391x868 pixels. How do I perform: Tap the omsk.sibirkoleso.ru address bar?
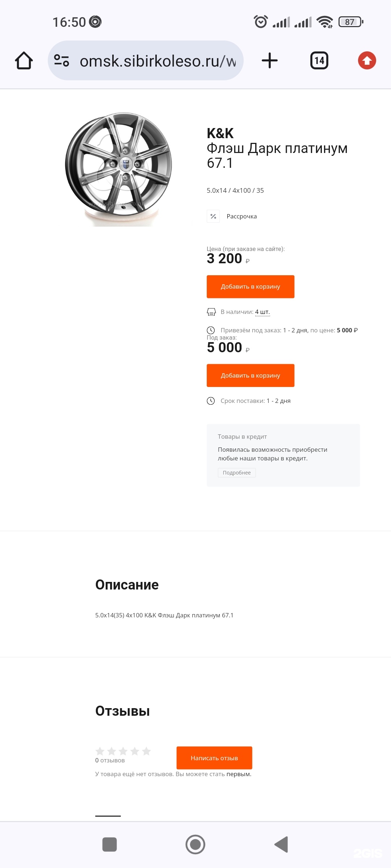tap(157, 61)
